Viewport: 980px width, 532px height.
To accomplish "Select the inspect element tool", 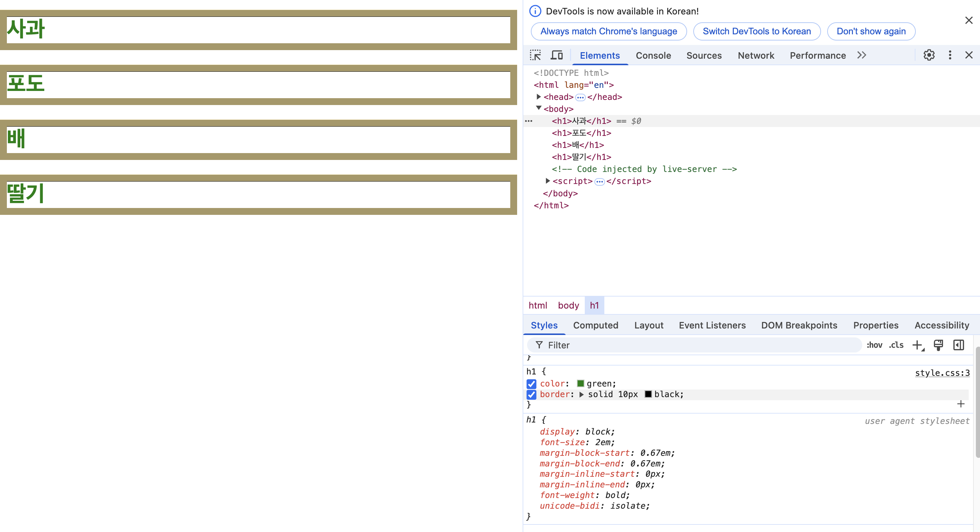I will click(x=536, y=55).
